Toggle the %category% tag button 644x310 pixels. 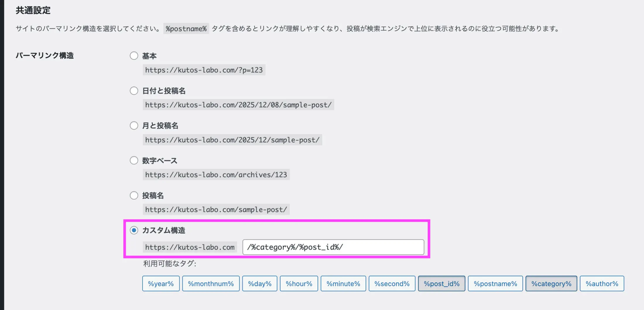pos(551,284)
